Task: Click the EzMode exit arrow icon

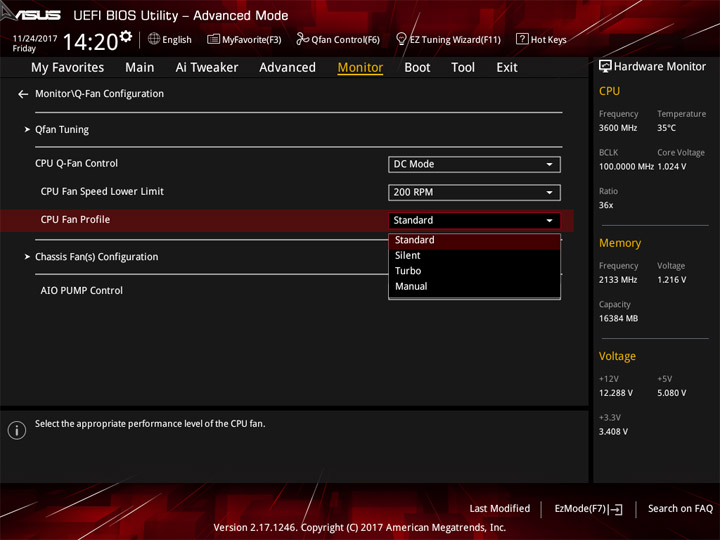Action: [x=616, y=509]
